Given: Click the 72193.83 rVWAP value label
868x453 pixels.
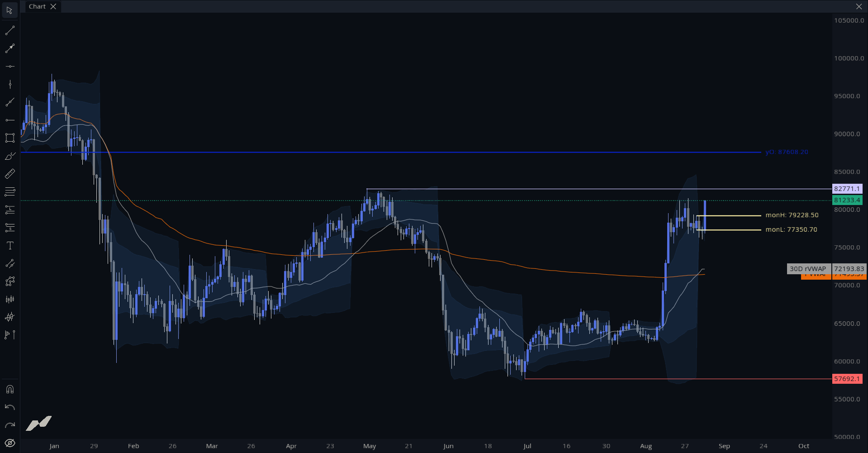Looking at the screenshot, I should (849, 269).
